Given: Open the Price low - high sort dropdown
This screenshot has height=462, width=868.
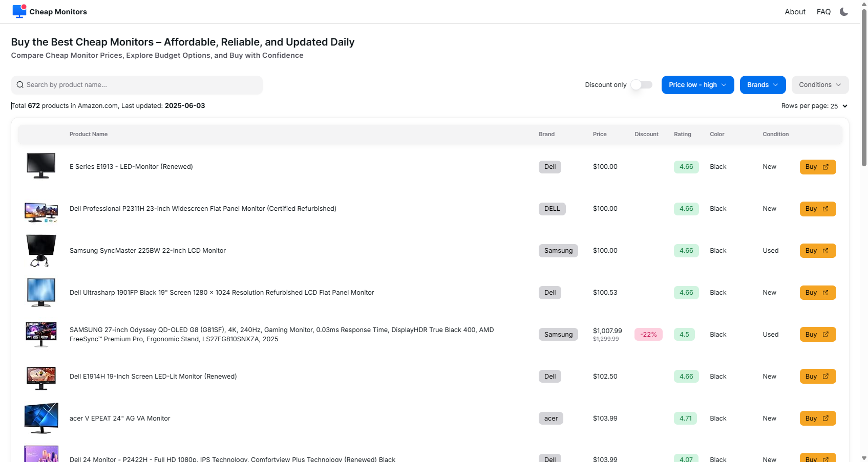Looking at the screenshot, I should pos(697,85).
